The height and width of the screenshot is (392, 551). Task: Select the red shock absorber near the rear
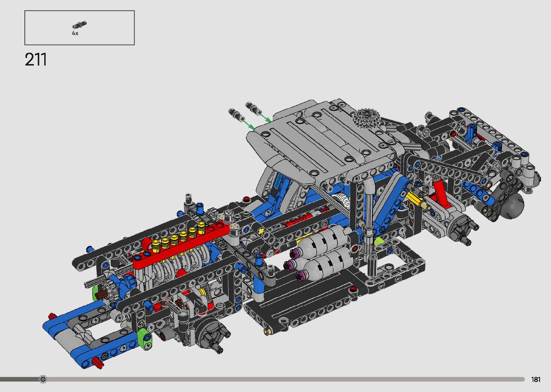[441, 194]
